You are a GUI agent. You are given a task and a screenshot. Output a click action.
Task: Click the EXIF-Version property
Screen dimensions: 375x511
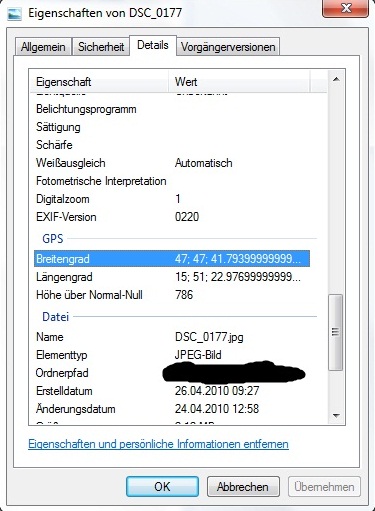click(66, 217)
